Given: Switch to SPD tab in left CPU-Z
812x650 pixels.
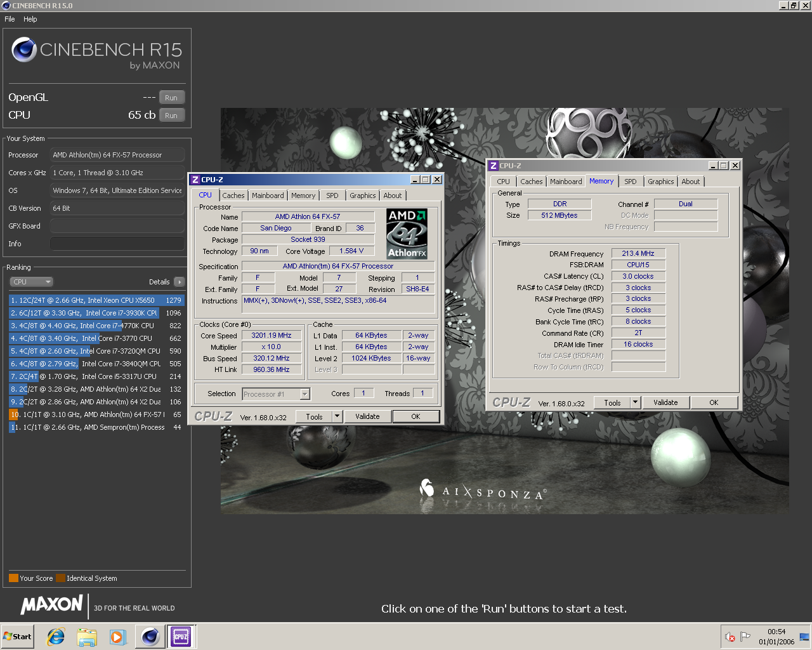Looking at the screenshot, I should (x=332, y=196).
